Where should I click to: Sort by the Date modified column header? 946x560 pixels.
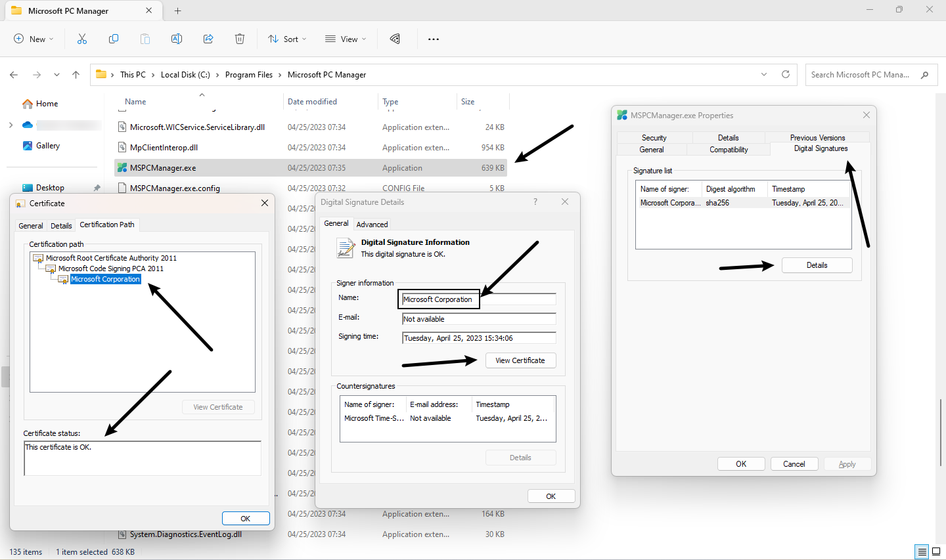(330, 102)
